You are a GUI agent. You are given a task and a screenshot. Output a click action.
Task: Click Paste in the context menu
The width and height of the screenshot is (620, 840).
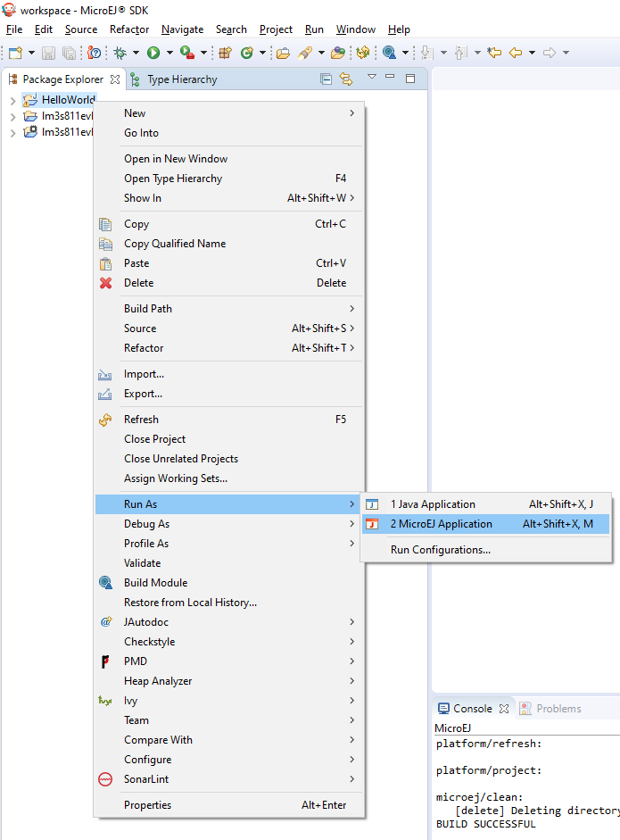pos(228,263)
